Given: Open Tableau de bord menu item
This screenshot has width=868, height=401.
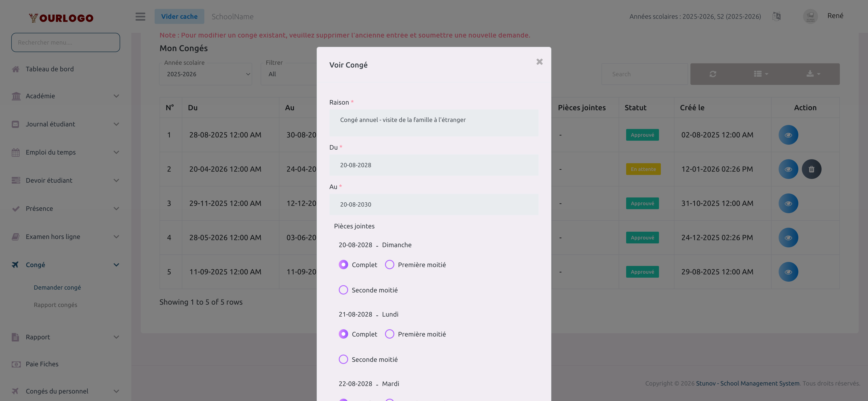Looking at the screenshot, I should pyautogui.click(x=49, y=69).
